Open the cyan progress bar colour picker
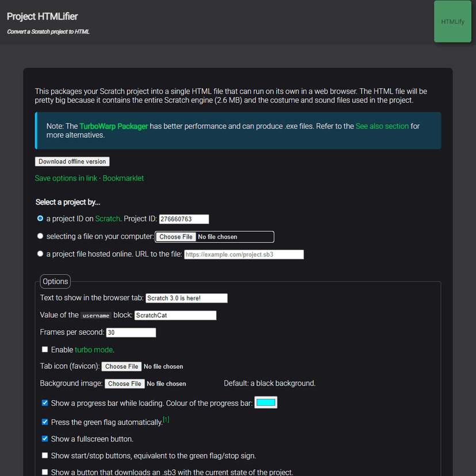Image resolution: width=476 pixels, height=476 pixels. (x=266, y=403)
